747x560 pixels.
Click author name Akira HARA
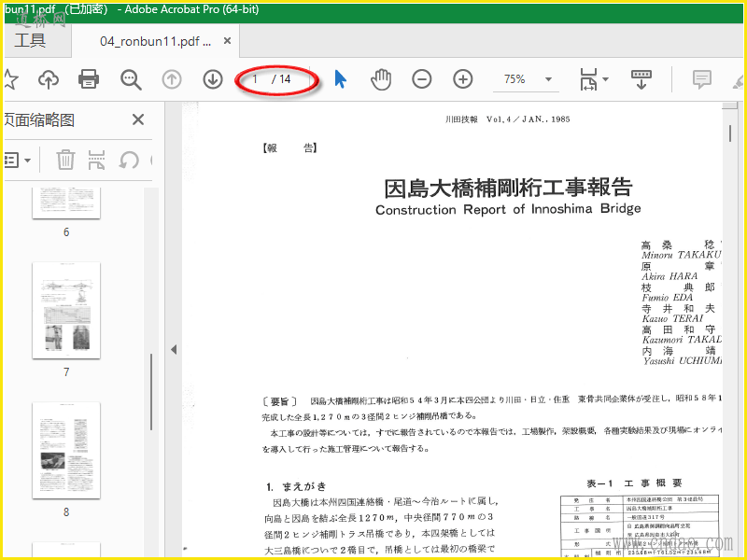point(669,276)
